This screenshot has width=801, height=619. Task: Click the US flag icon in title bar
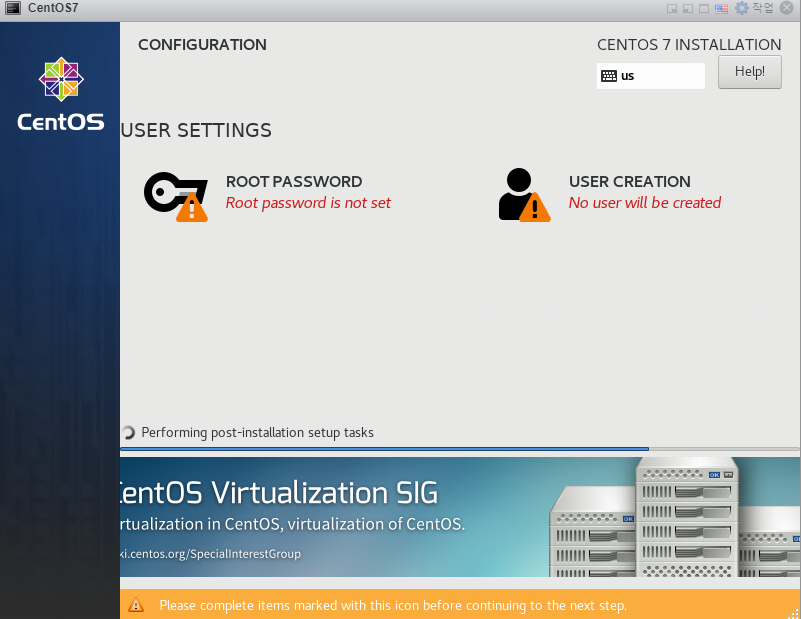pos(721,9)
